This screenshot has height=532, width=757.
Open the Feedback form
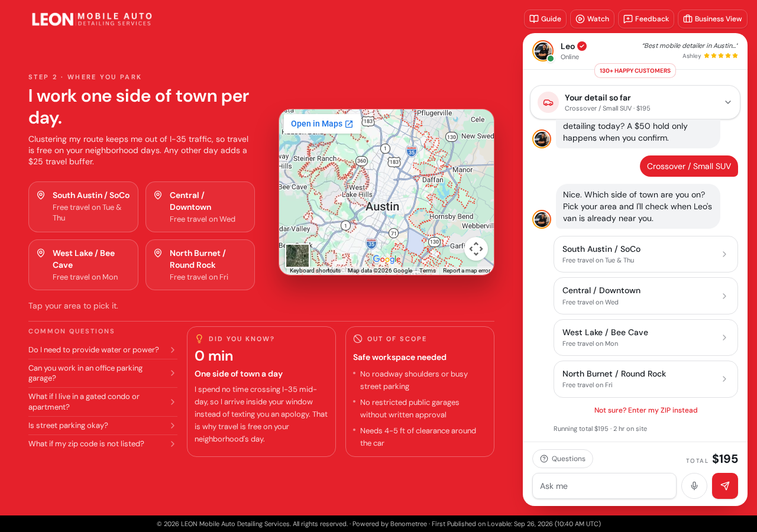[x=646, y=19]
